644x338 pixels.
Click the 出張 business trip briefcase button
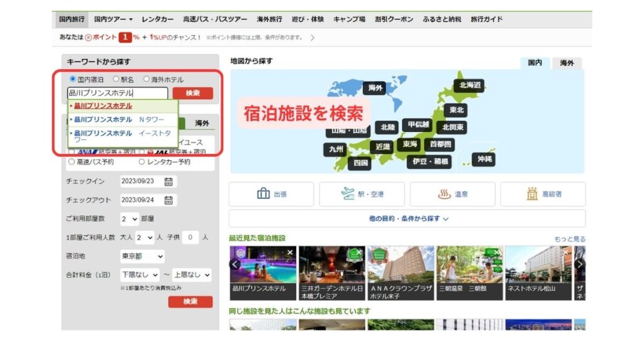pos(272,194)
